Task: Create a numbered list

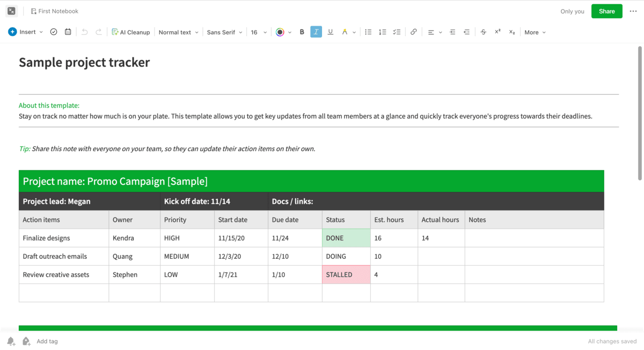Action: click(x=382, y=32)
